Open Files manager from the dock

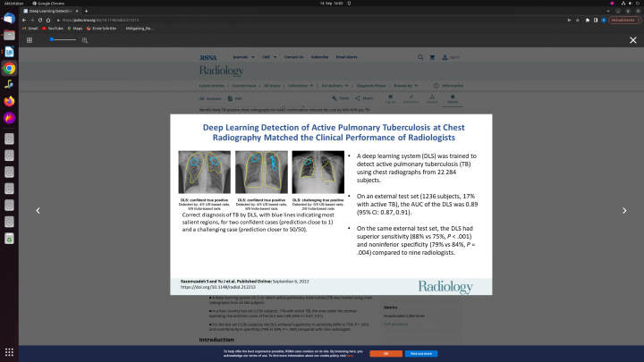tap(9, 35)
